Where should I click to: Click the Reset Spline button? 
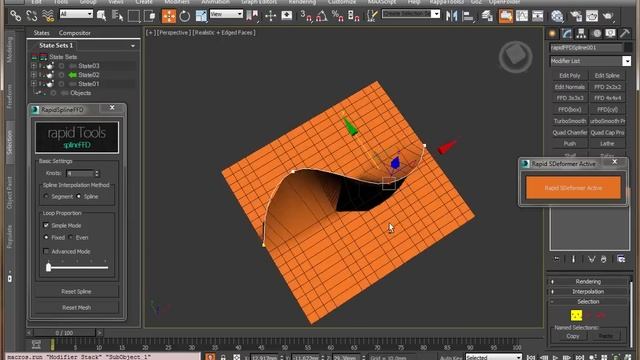coord(76,291)
